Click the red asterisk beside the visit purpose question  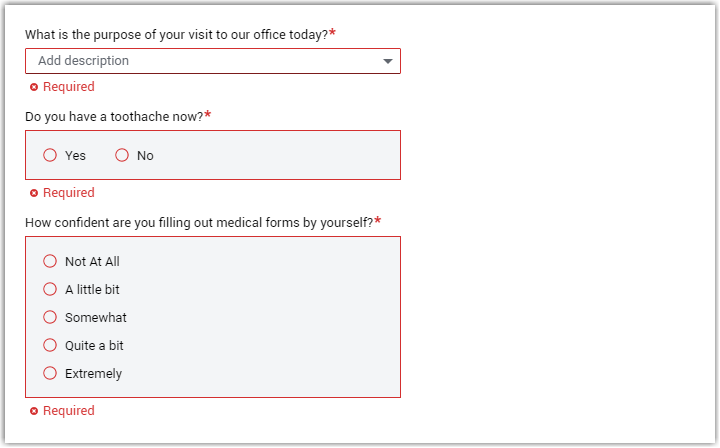(x=332, y=34)
